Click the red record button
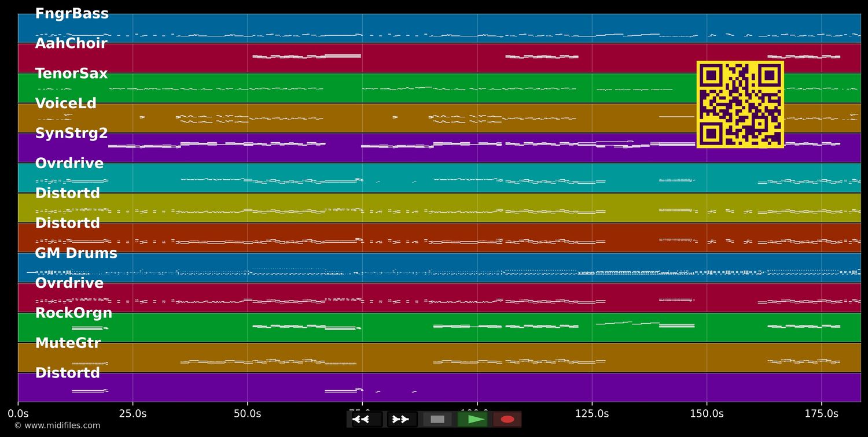The height and width of the screenshot is (437, 868). point(507,419)
